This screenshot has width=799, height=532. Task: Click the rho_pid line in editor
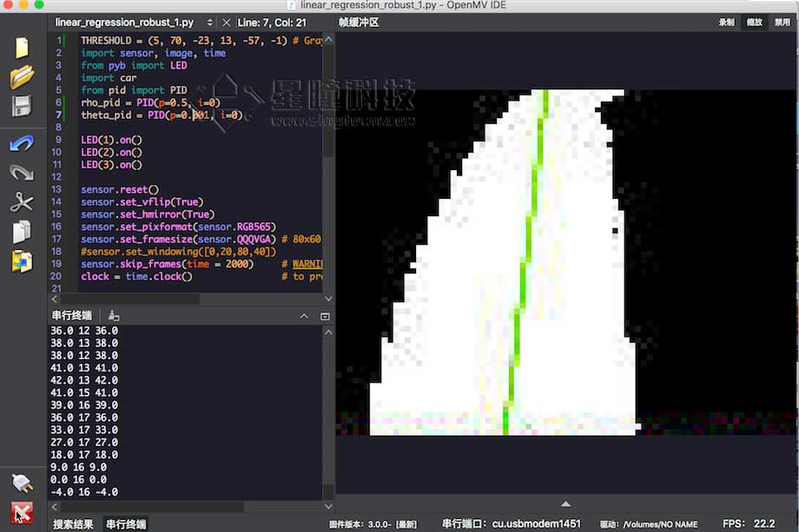click(x=150, y=102)
